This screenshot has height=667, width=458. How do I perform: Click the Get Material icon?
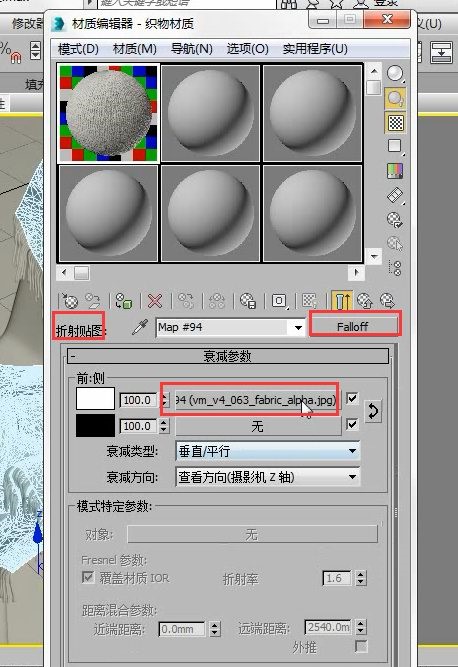click(70, 301)
